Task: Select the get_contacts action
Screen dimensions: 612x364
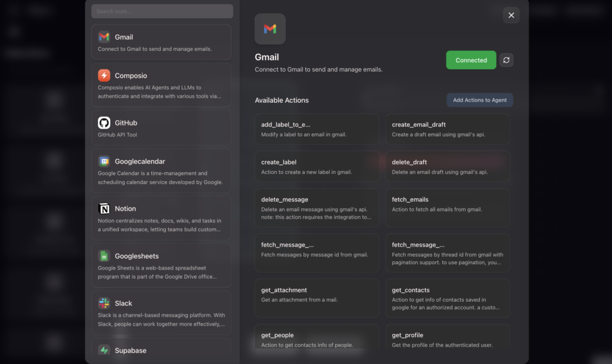Action: click(x=448, y=298)
